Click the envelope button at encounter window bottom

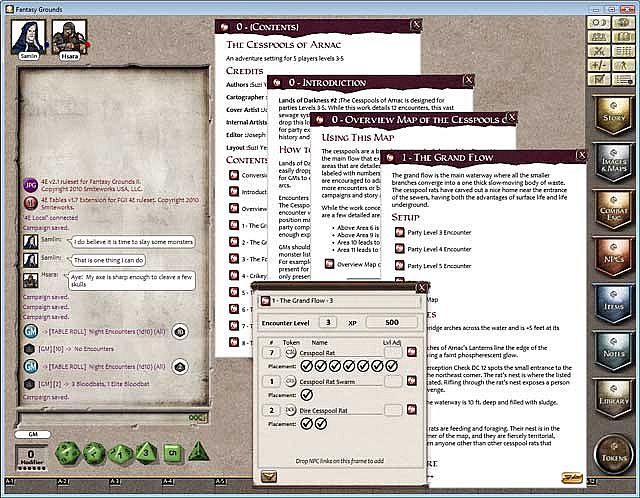pos(269,476)
